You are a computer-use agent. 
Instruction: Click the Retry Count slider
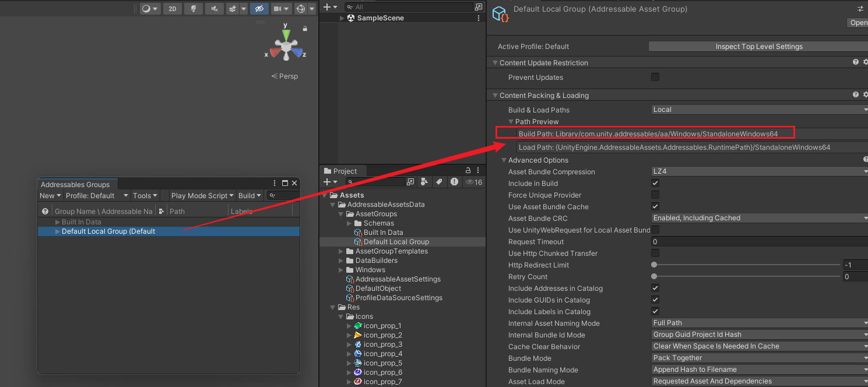pos(746,277)
